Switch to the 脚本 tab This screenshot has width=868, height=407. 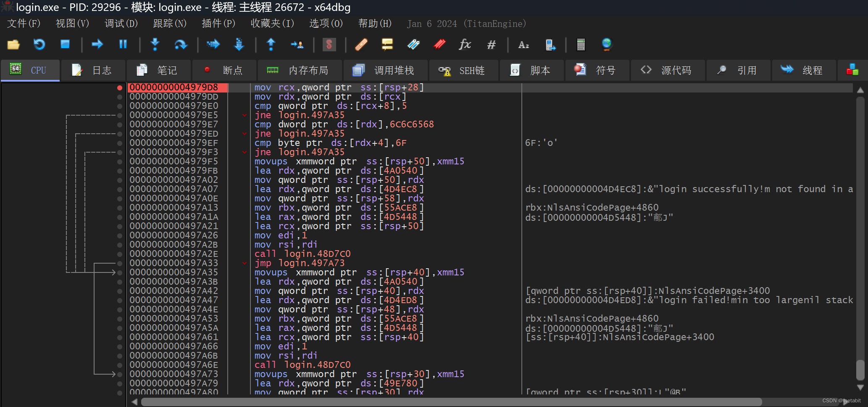pyautogui.click(x=532, y=70)
